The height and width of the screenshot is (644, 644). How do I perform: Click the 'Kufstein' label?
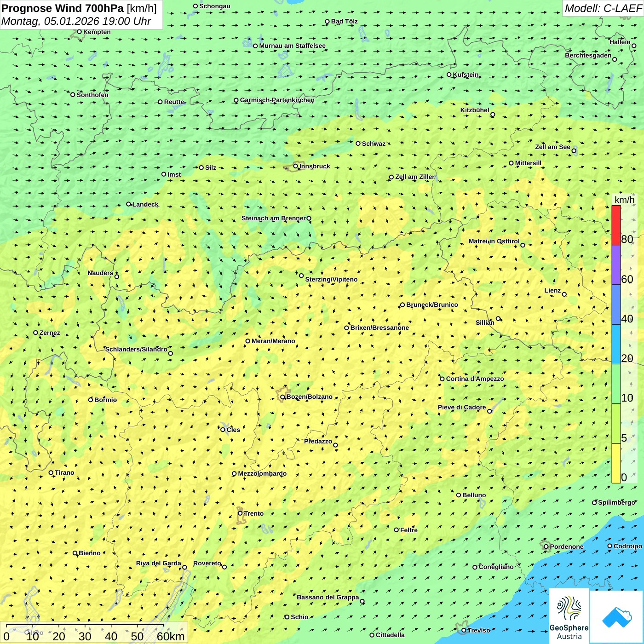pos(466,75)
